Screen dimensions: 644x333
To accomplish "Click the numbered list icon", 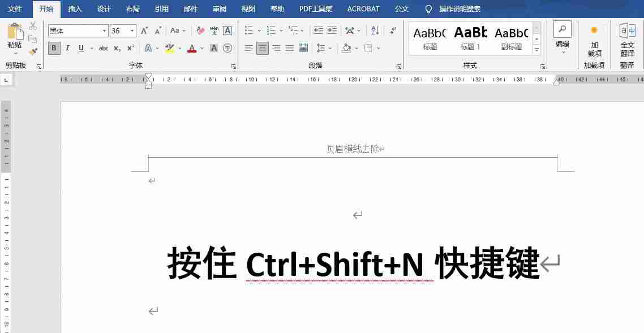I will click(271, 31).
